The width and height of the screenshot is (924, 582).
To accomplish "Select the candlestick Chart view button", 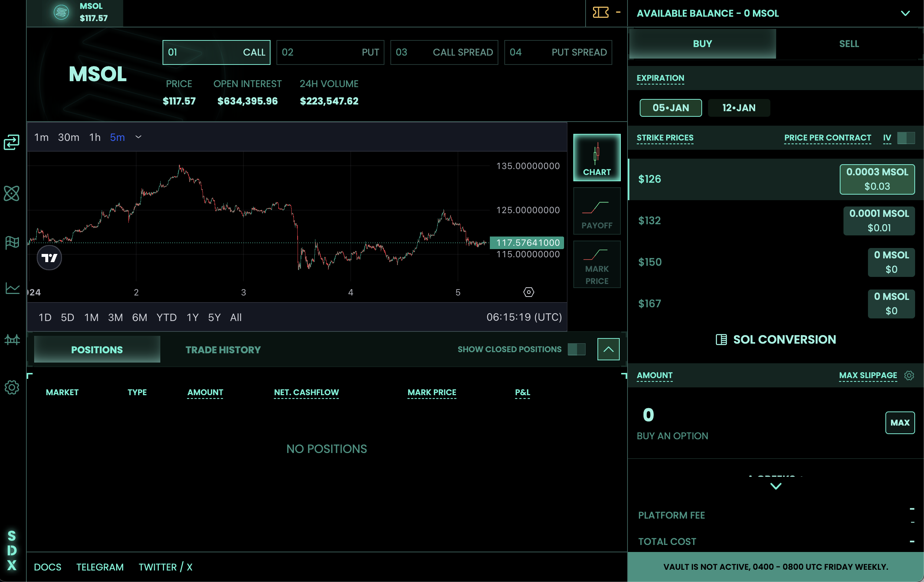I will 597,158.
